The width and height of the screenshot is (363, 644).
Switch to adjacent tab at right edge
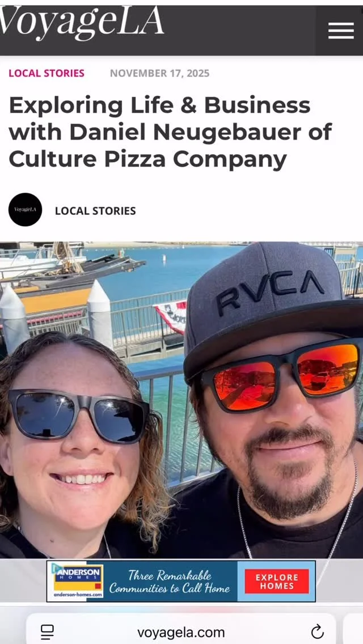tap(353, 629)
